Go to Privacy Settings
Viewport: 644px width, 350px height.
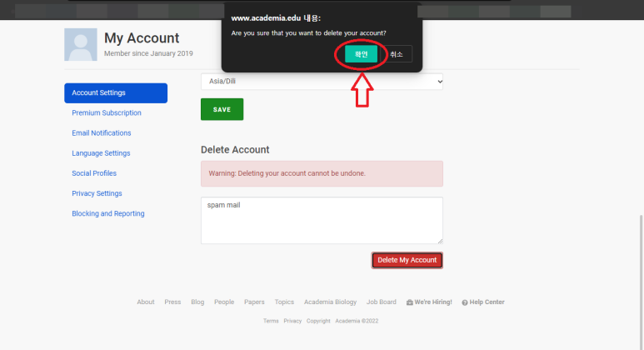pyautogui.click(x=97, y=193)
